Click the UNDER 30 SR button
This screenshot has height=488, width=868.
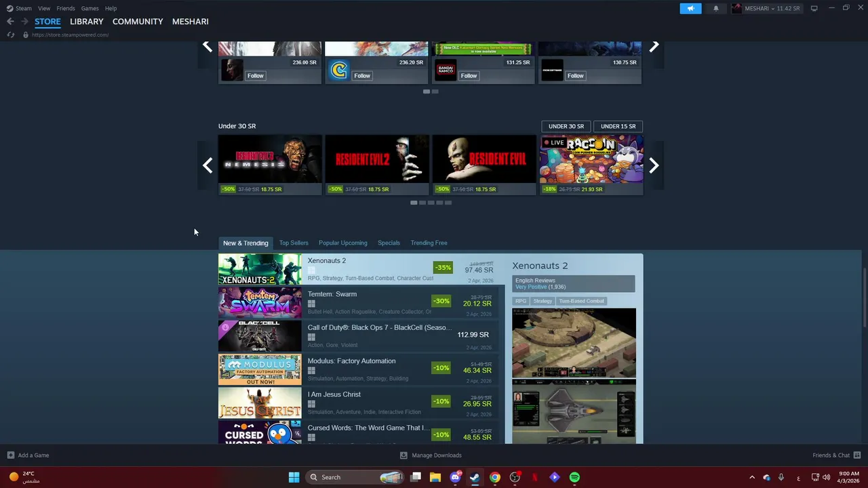click(566, 126)
